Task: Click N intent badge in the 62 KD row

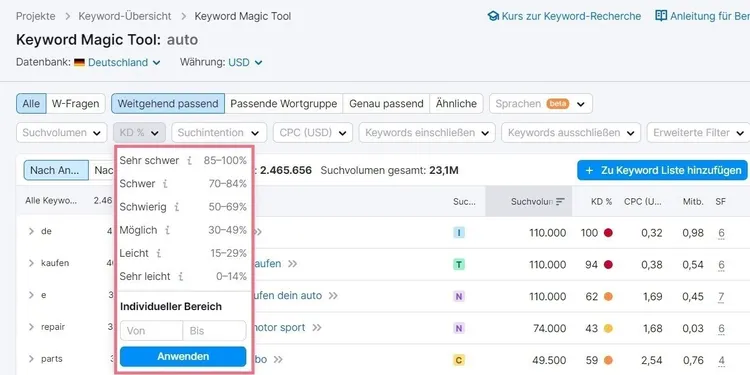Action: click(459, 297)
